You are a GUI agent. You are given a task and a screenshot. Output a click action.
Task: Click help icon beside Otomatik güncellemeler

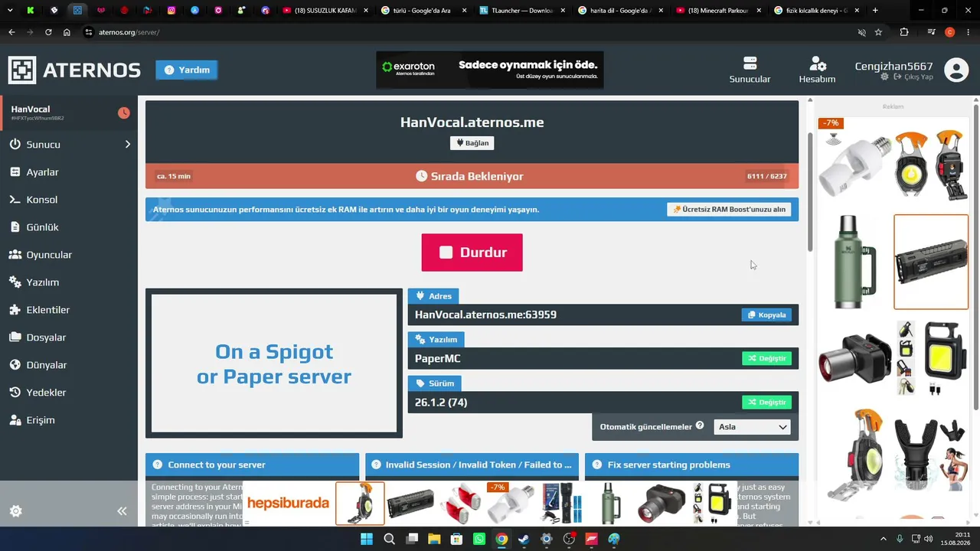pyautogui.click(x=700, y=425)
